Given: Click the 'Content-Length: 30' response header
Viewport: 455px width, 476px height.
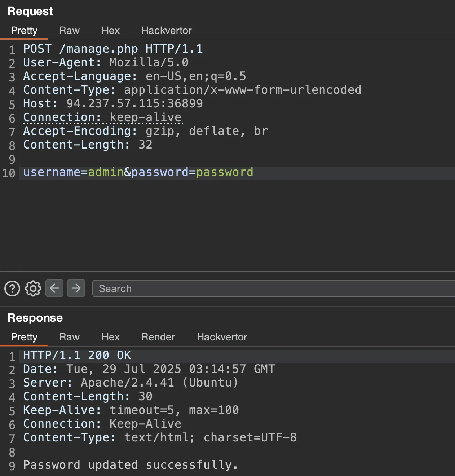Looking at the screenshot, I should coord(88,396).
